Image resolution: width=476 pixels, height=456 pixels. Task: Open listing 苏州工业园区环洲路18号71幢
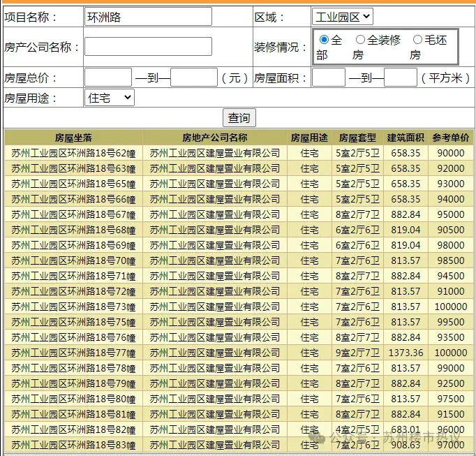click(x=73, y=276)
